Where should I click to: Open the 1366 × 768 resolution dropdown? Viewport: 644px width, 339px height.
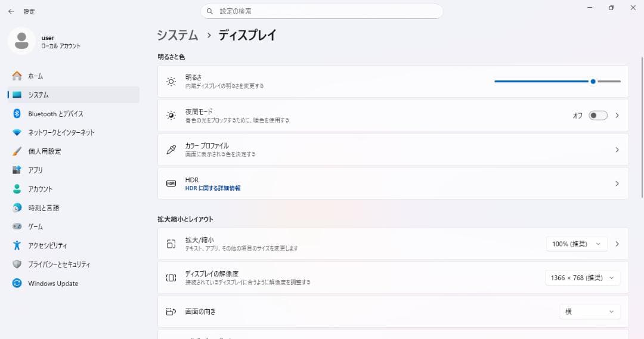click(583, 278)
